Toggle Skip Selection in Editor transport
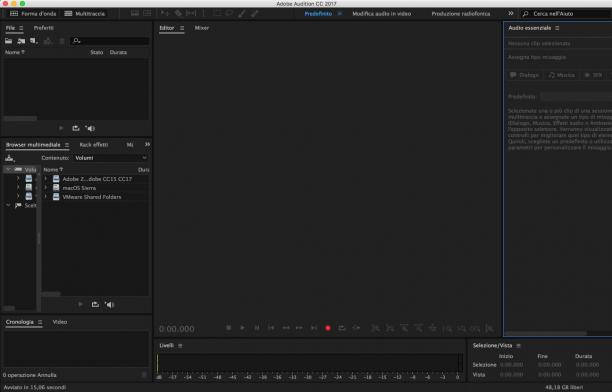This screenshot has height=392, width=612. click(x=356, y=328)
